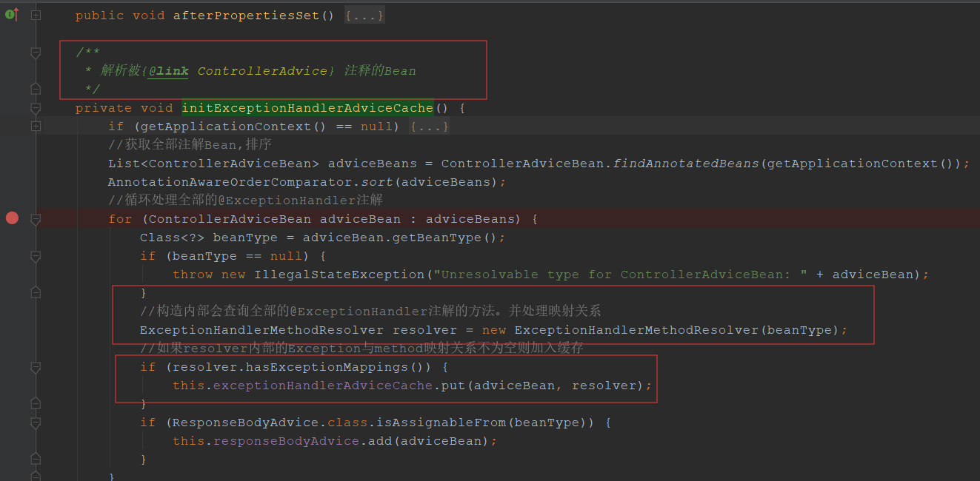This screenshot has height=481, width=980.
Task: Click the 'throw' keyword
Action: (x=193, y=275)
